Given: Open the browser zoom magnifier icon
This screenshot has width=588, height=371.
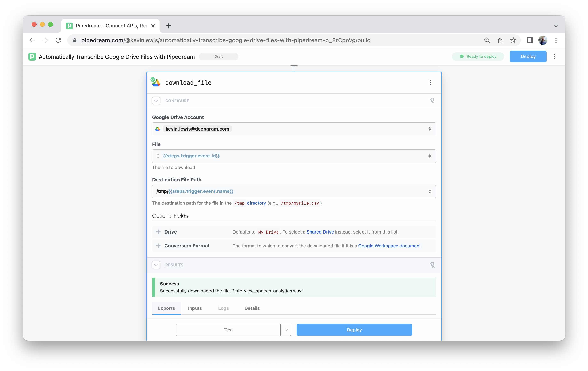Looking at the screenshot, I should pyautogui.click(x=487, y=40).
